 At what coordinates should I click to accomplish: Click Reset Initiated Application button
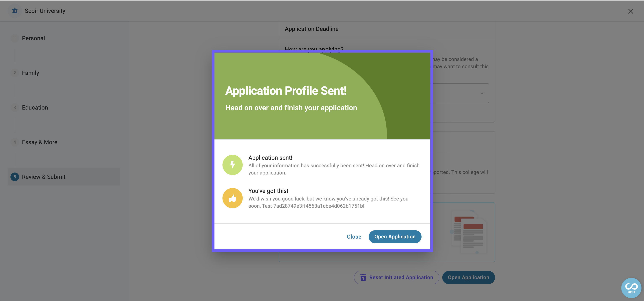pos(396,278)
